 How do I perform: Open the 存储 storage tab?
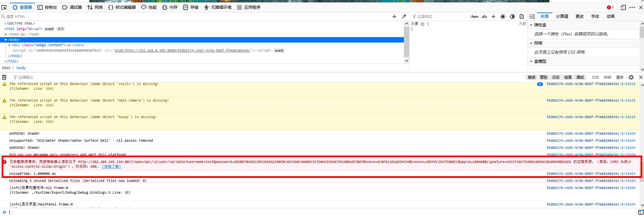point(191,7)
